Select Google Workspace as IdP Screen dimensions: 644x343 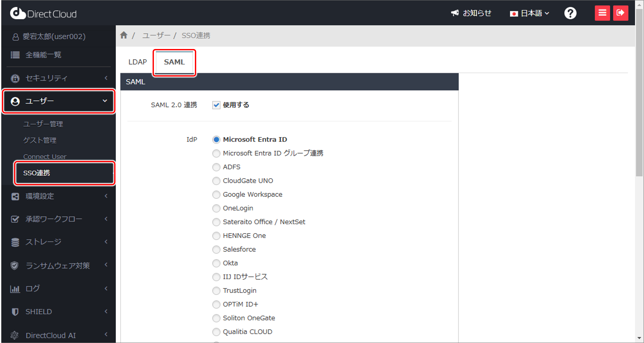tap(216, 194)
